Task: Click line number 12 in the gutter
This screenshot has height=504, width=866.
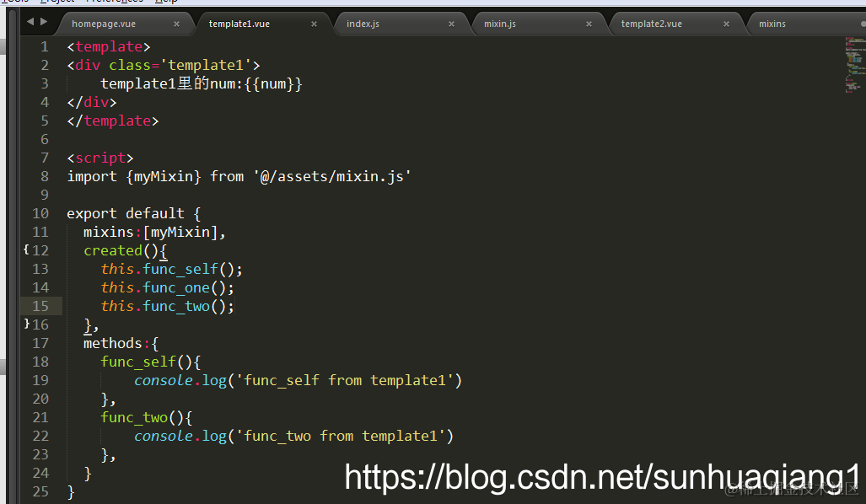Action: (40, 250)
